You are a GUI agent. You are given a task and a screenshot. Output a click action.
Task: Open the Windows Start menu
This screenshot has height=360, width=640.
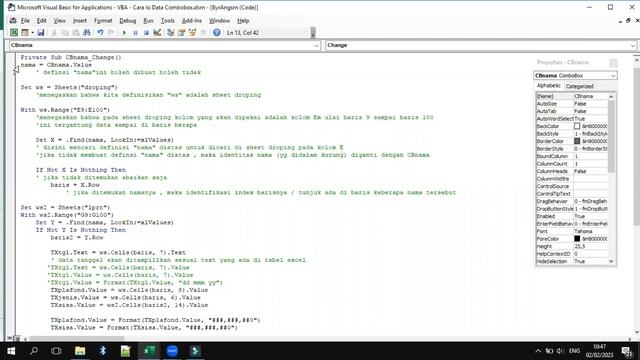click(11, 351)
